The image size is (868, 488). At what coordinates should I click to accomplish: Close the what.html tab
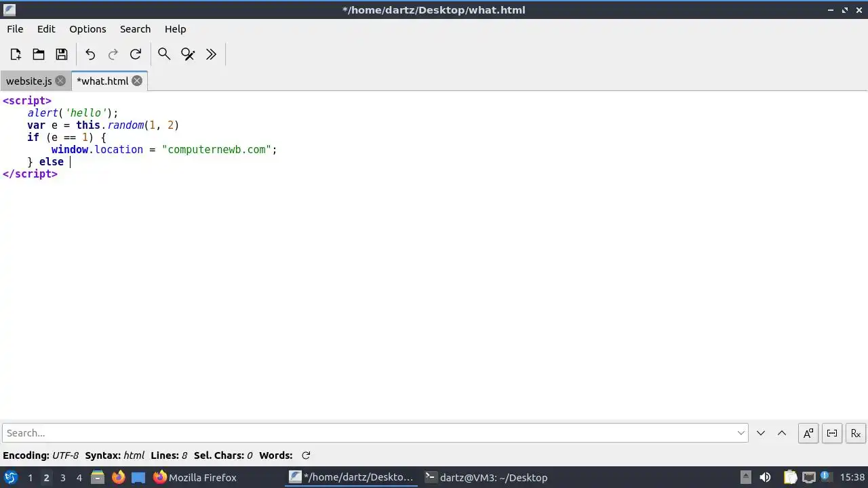tap(137, 81)
